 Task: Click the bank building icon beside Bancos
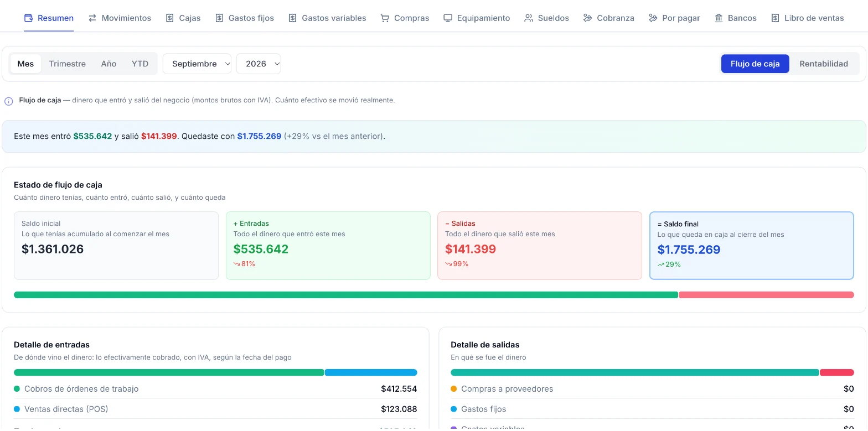pyautogui.click(x=719, y=18)
